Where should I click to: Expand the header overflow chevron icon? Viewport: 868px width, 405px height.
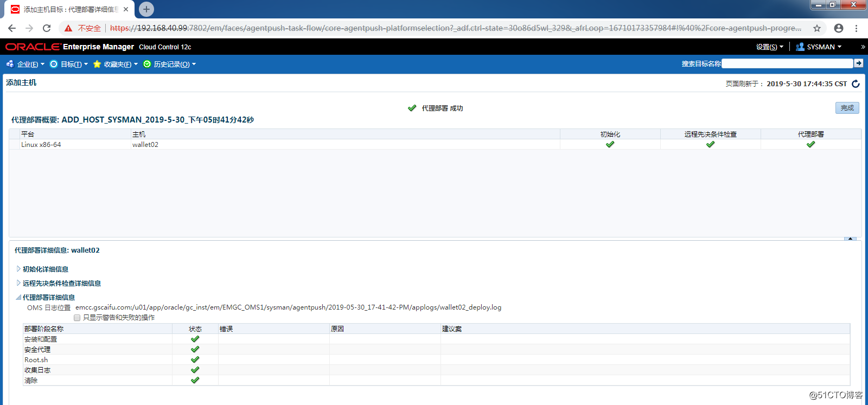point(863,47)
